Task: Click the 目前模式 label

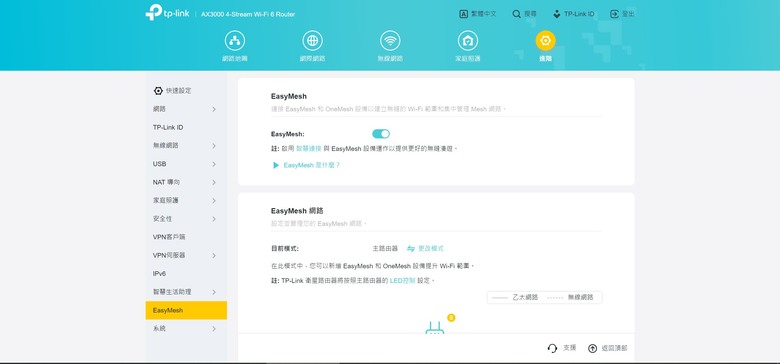Action: [x=285, y=248]
